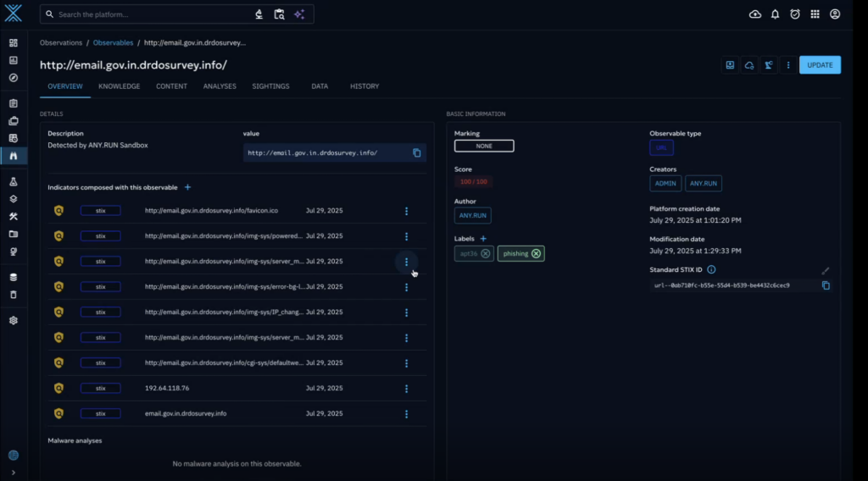This screenshot has height=481, width=868.
Task: Remove the apt36 label
Action: click(x=485, y=253)
